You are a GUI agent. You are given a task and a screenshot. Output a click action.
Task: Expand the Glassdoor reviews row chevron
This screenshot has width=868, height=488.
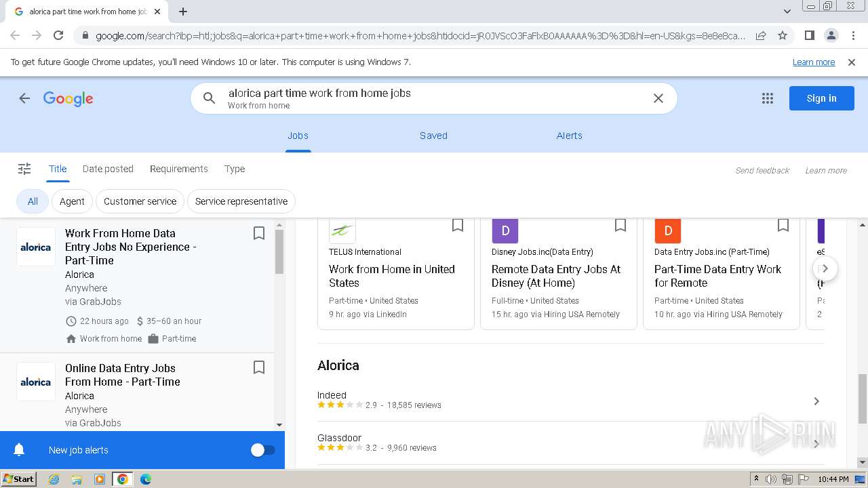(x=816, y=443)
